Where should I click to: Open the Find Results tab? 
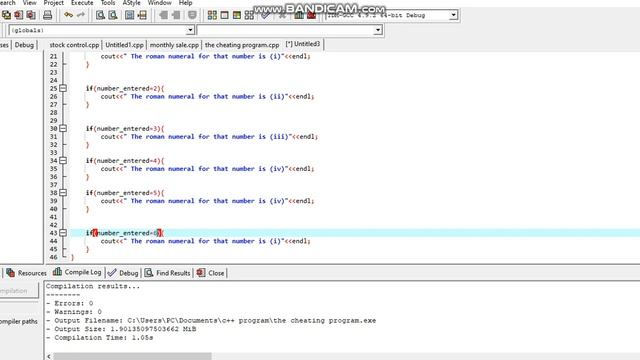(168, 273)
